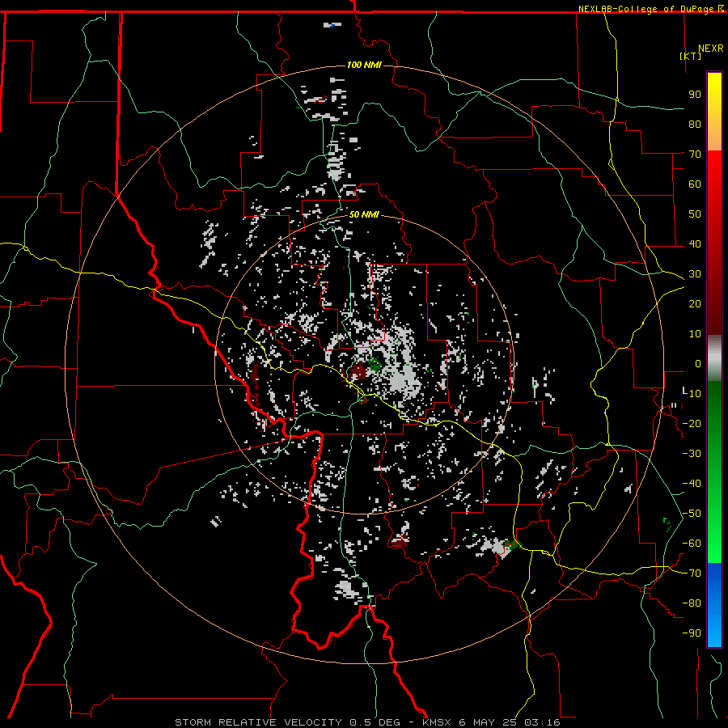
Task: Click the [KT] units label
Action: pos(691,56)
